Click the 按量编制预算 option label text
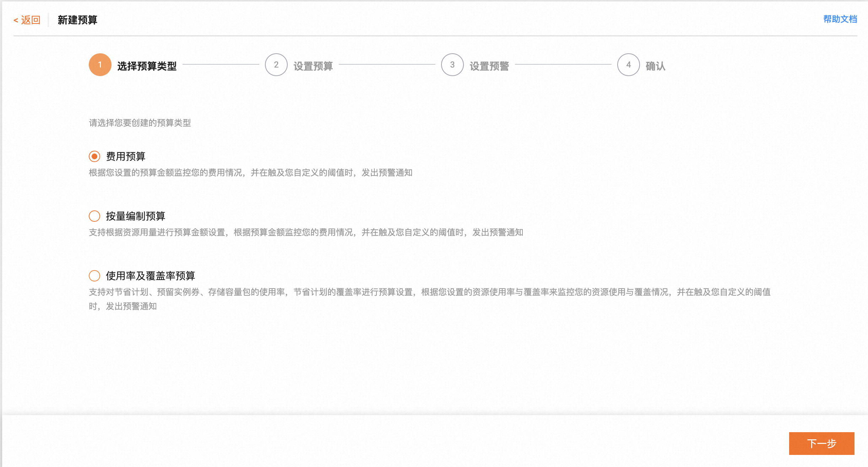 click(x=135, y=216)
